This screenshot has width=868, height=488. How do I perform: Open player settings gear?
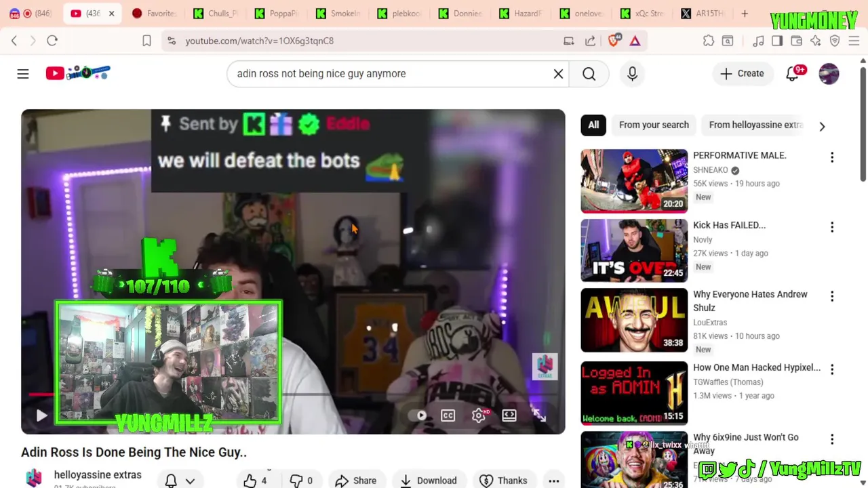pos(479,415)
